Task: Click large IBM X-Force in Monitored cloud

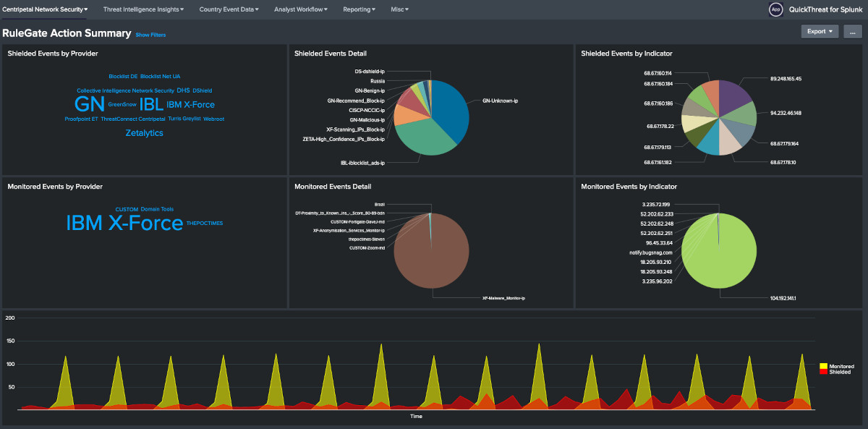Action: [x=124, y=223]
